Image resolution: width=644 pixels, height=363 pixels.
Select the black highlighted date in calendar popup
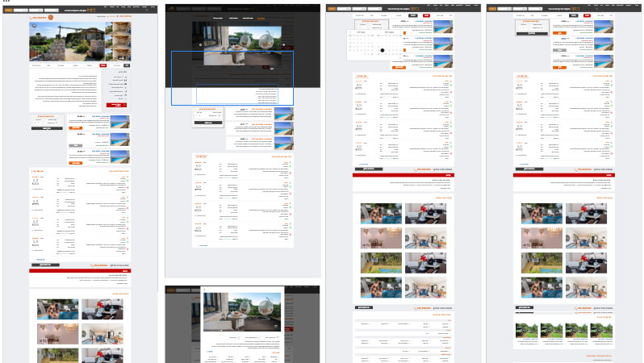click(x=383, y=50)
